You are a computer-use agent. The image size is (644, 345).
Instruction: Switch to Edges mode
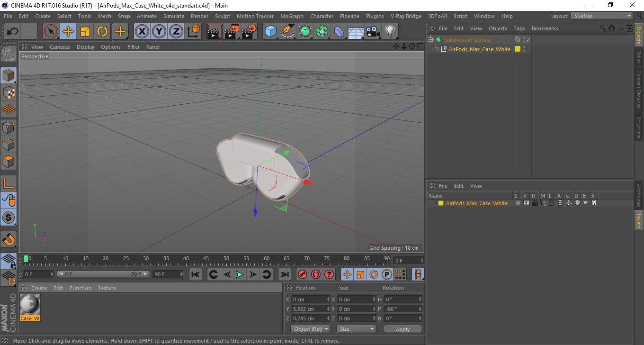point(9,144)
